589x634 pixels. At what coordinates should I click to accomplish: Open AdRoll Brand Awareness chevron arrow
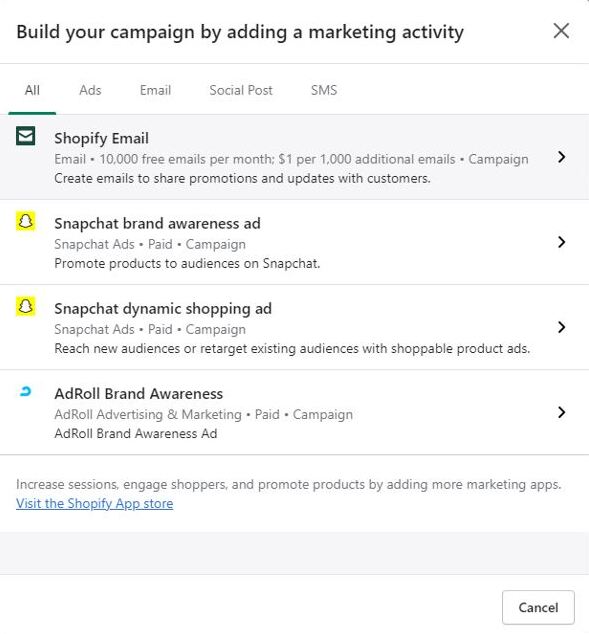point(561,412)
